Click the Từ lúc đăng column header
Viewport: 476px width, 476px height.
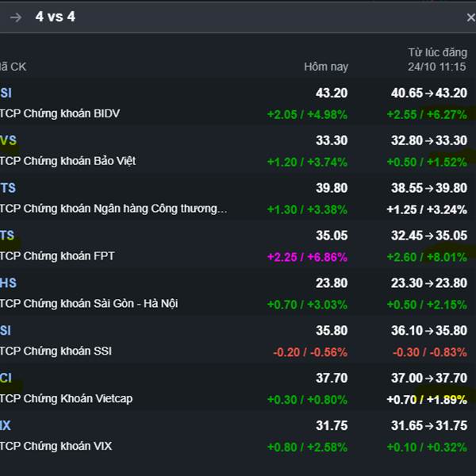point(437,59)
